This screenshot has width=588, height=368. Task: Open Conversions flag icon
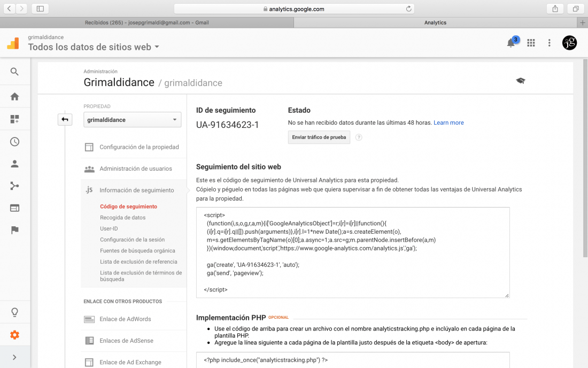(14, 230)
